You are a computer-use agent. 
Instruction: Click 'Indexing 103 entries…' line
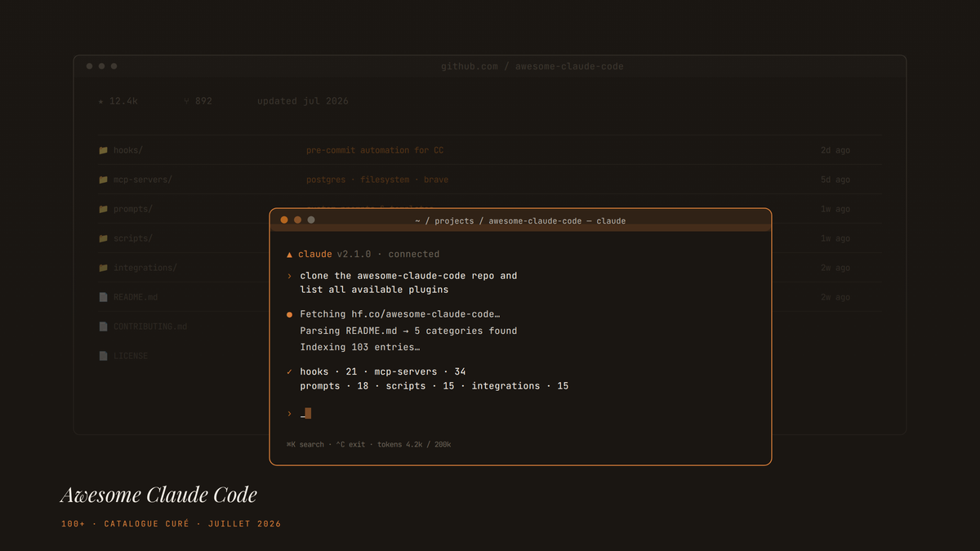[x=360, y=347]
